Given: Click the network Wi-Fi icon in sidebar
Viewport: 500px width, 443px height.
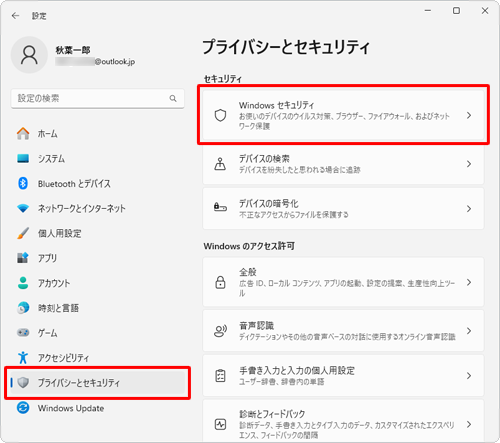Looking at the screenshot, I should (x=23, y=209).
